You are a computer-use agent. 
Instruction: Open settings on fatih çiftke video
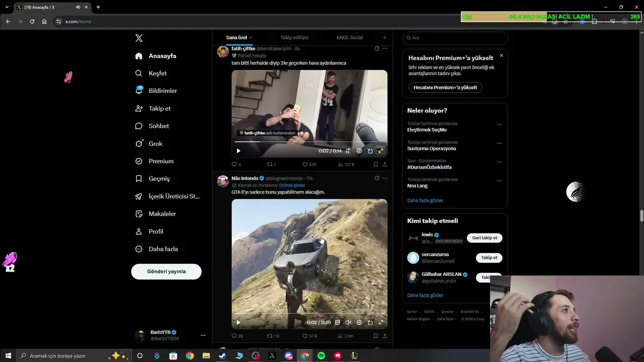coord(359,151)
